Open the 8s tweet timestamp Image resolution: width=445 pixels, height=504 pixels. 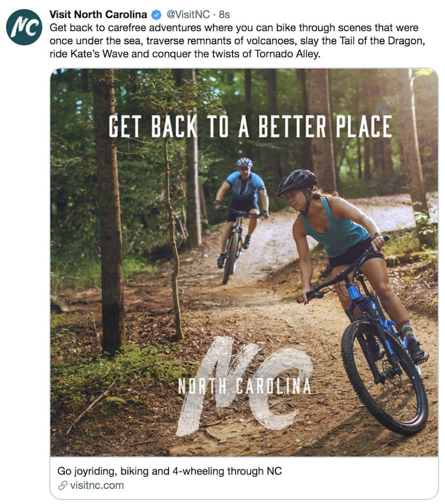[x=224, y=14]
